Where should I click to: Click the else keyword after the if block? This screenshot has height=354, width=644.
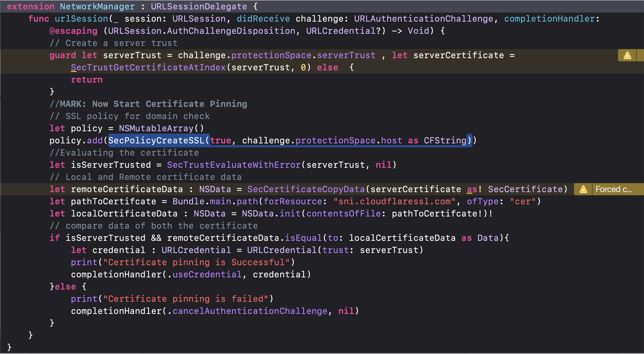point(65,287)
